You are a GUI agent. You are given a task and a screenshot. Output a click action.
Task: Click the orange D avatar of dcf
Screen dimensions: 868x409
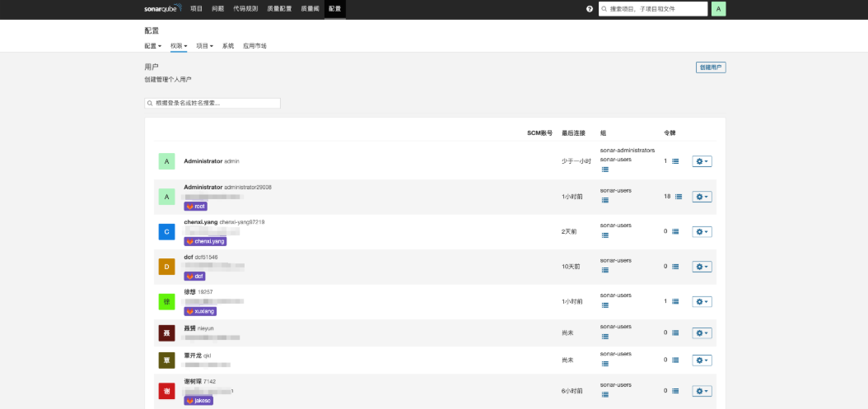pos(166,266)
